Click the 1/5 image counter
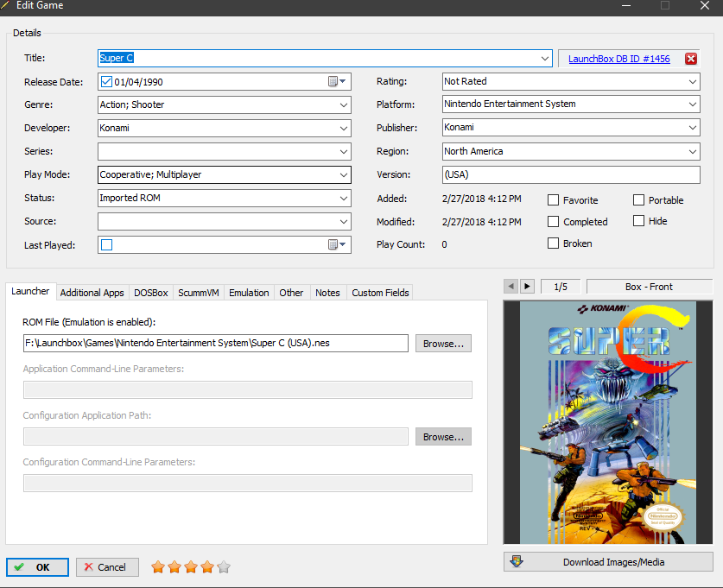 [x=561, y=286]
